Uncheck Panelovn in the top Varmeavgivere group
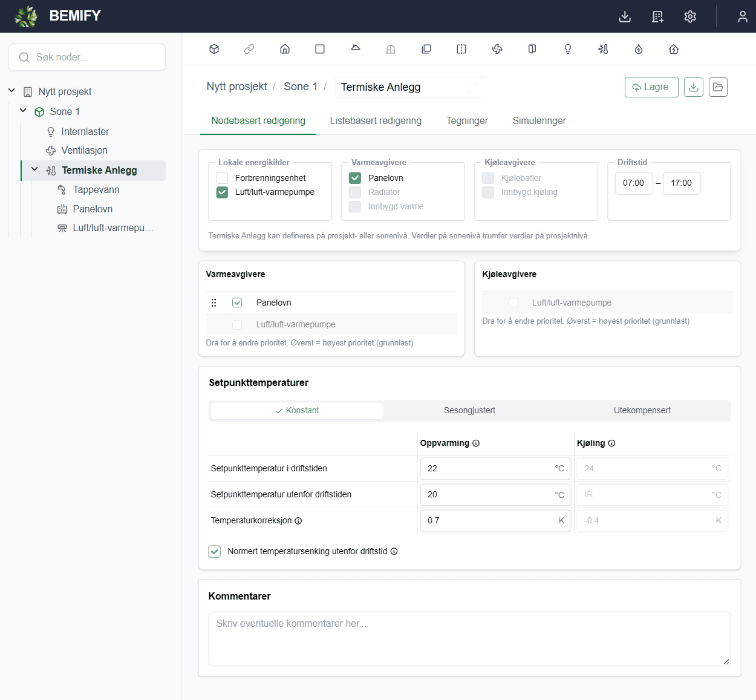Screen dimensions: 756x700 coord(355,178)
